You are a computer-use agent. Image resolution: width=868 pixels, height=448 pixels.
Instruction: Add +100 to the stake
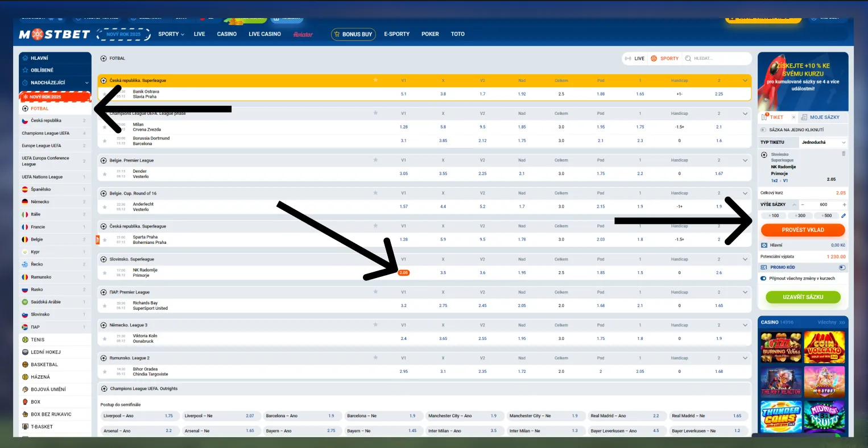tap(774, 215)
